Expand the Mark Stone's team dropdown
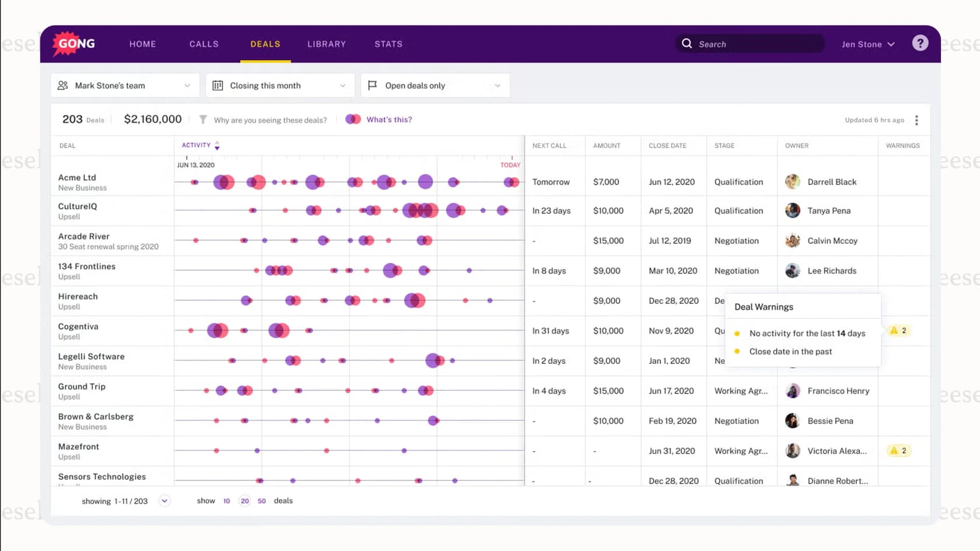The width and height of the screenshot is (980, 551). [x=125, y=86]
